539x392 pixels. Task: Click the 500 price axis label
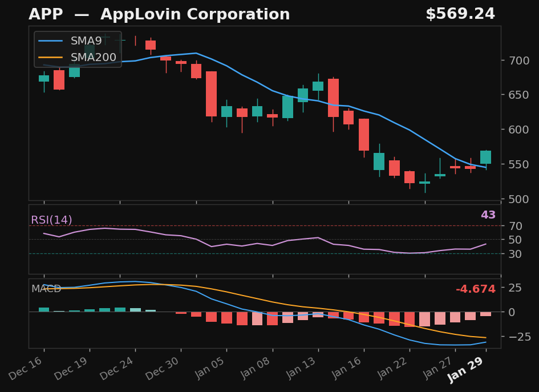[x=519, y=199]
